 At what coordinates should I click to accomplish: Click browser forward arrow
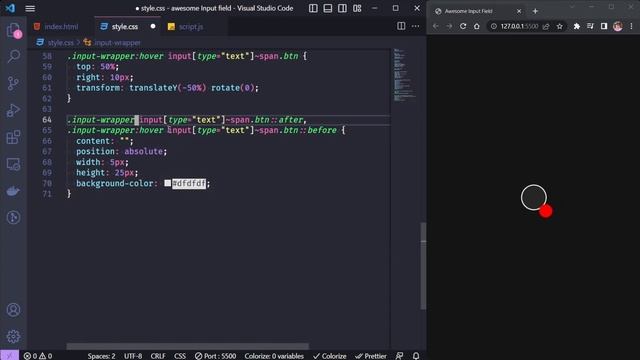coord(449,26)
